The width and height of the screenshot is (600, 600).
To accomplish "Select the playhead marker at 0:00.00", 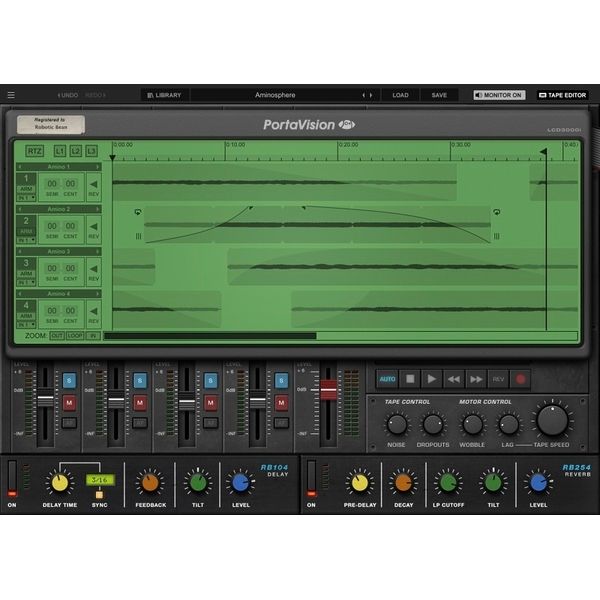I will click(112, 157).
